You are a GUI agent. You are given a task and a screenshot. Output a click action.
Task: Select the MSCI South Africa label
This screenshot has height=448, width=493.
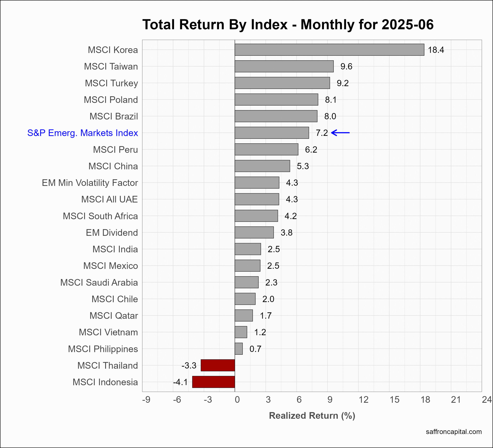100,216
